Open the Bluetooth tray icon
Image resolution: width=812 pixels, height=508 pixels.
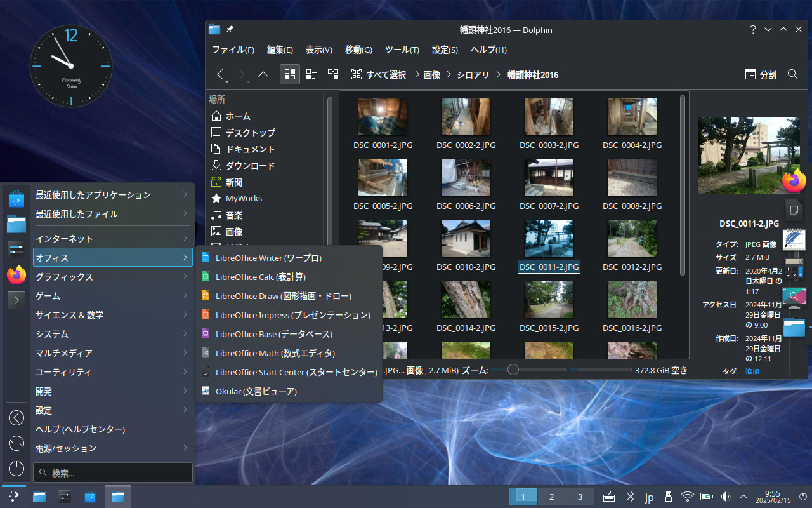[631, 497]
